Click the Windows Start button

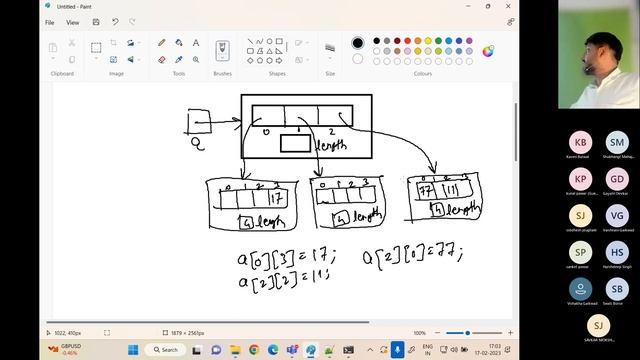(133, 350)
